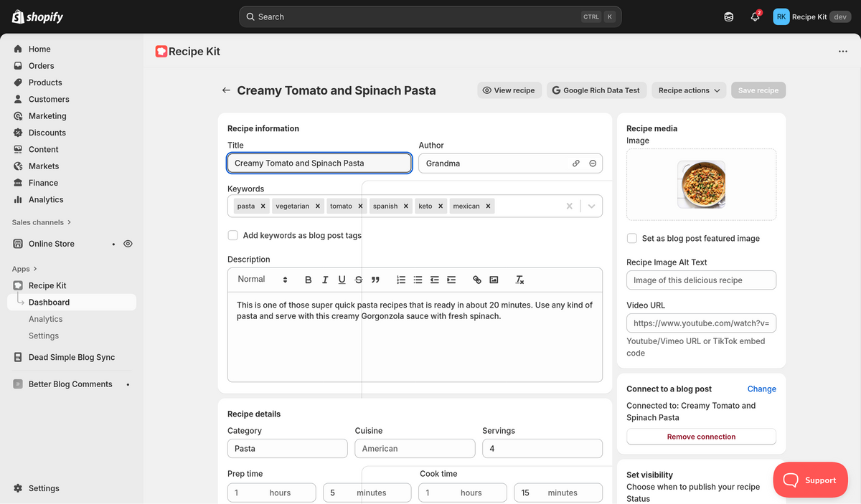Toggle Online Store preview eye icon

128,244
